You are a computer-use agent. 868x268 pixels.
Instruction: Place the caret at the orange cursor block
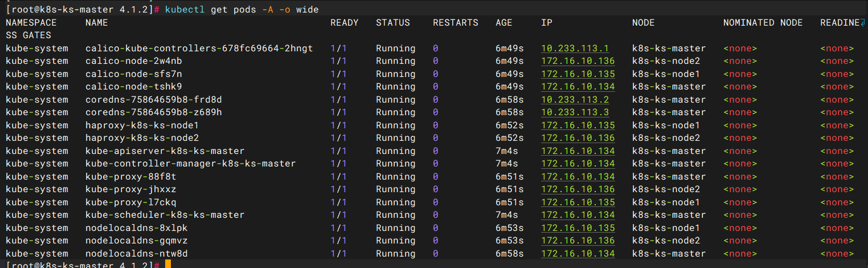[168, 265]
